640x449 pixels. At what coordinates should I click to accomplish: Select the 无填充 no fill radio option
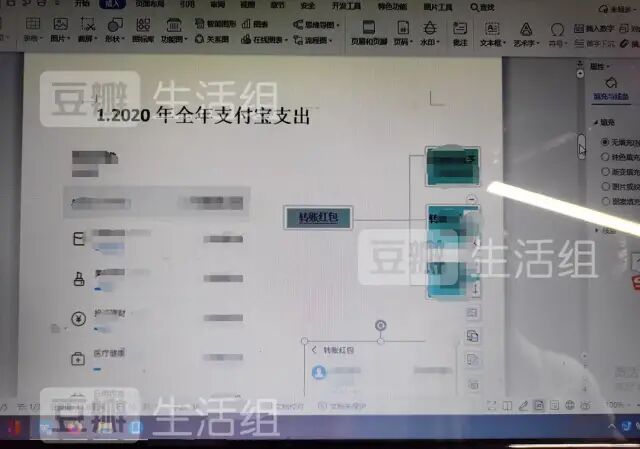click(x=605, y=142)
